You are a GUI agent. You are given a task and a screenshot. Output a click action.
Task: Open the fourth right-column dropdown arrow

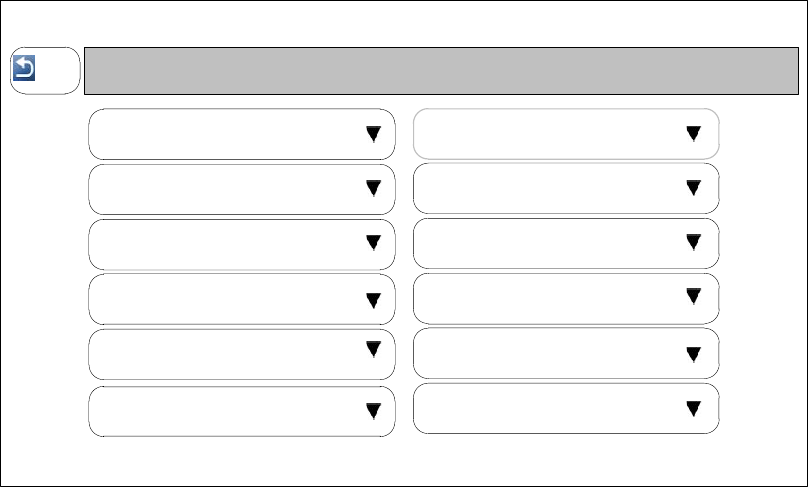point(694,295)
